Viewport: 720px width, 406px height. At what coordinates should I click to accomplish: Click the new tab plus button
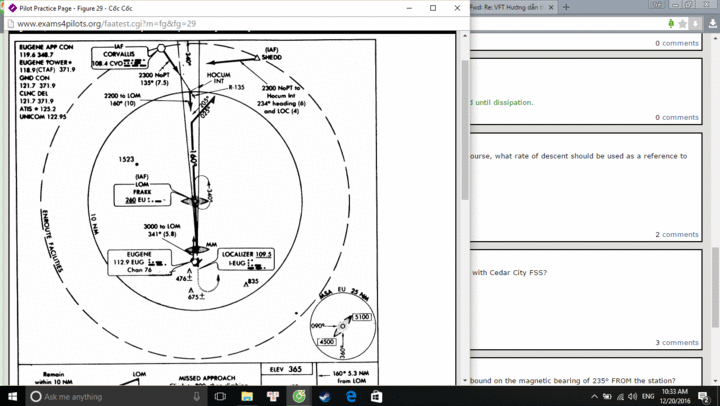pos(566,7)
